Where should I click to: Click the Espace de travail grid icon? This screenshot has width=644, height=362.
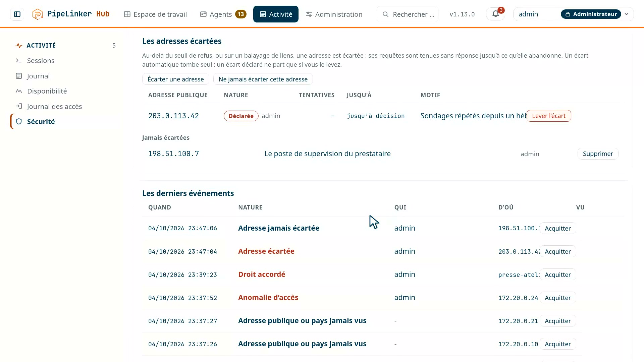(x=127, y=14)
